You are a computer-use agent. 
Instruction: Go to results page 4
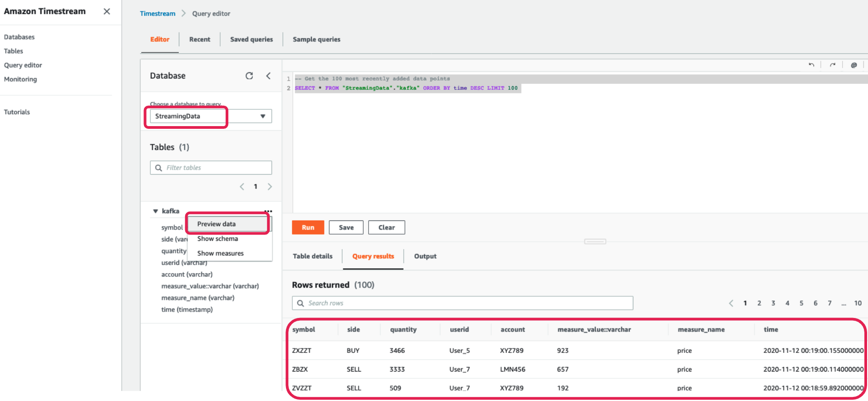(x=787, y=303)
